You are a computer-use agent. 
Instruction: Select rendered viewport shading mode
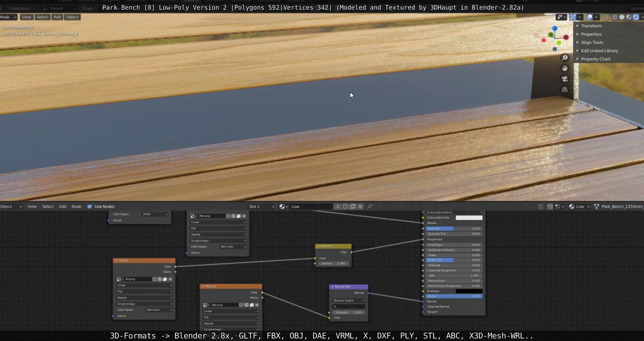tap(636, 17)
